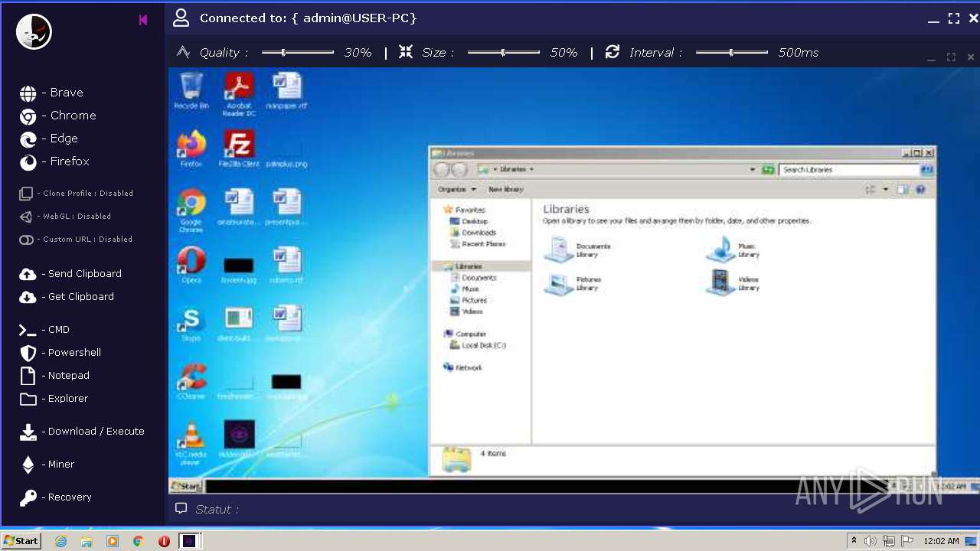Click local Windows Start button
The height and width of the screenshot is (551, 980).
21,541
